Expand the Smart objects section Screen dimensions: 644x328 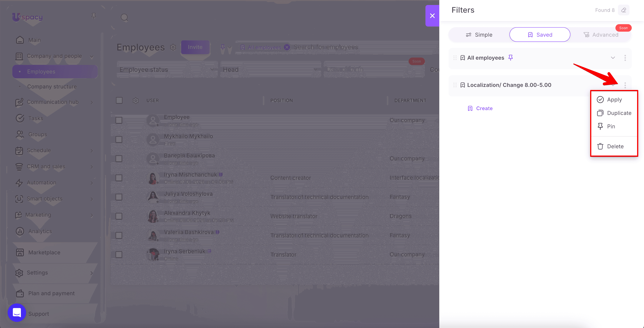coord(92,199)
